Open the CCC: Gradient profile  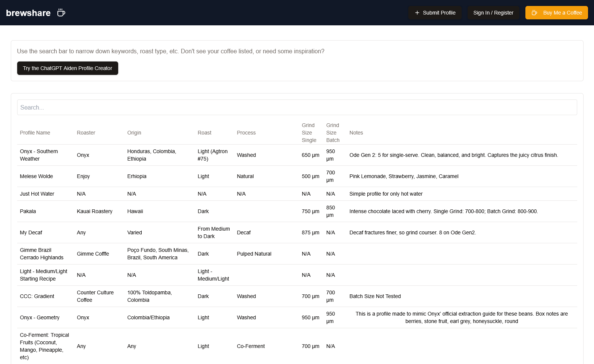37,296
